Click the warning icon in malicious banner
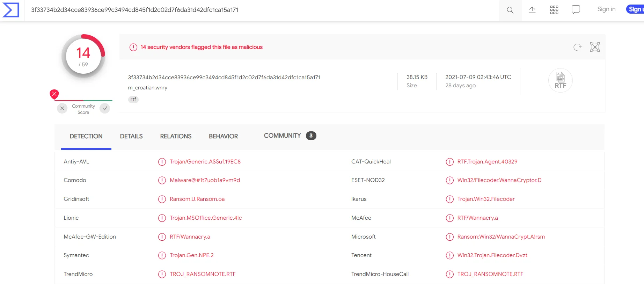Viewport: 644px width, 284px height. coord(133,47)
